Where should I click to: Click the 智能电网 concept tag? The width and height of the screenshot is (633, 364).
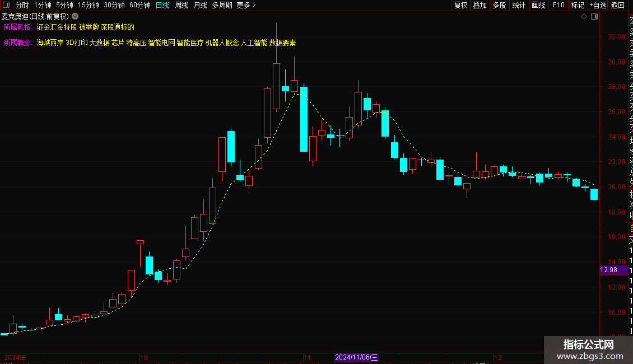[x=161, y=43]
